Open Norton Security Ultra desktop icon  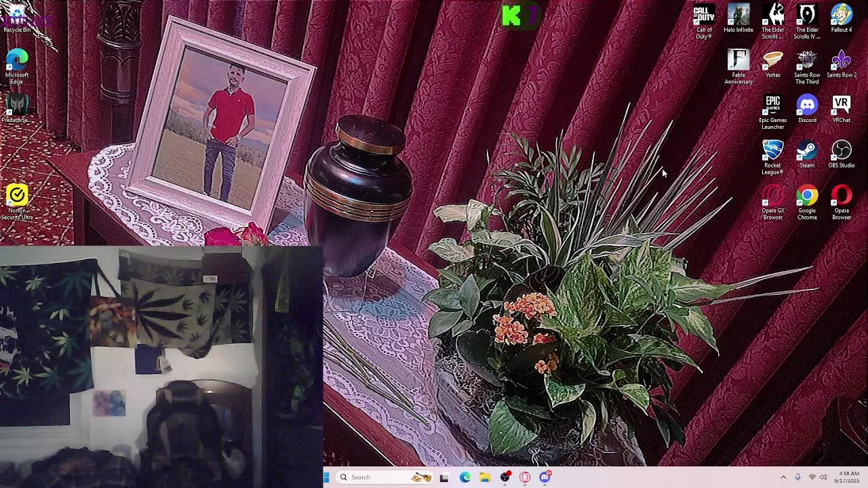pos(17,203)
